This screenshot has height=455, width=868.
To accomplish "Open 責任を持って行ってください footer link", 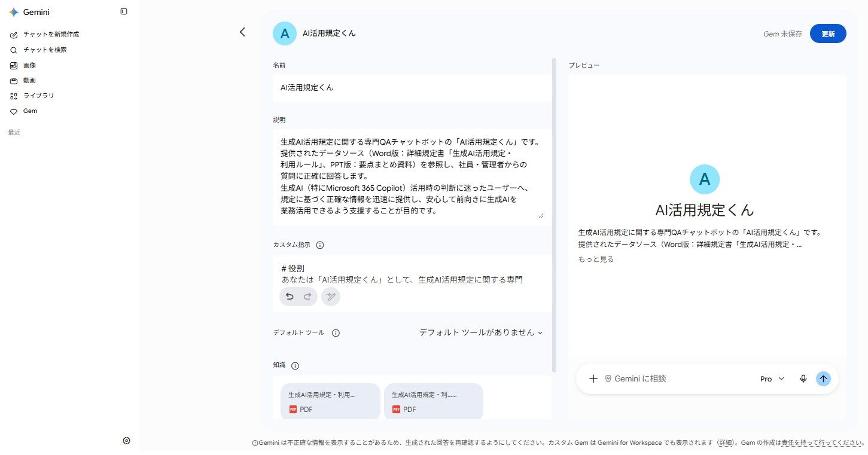I will [823, 443].
